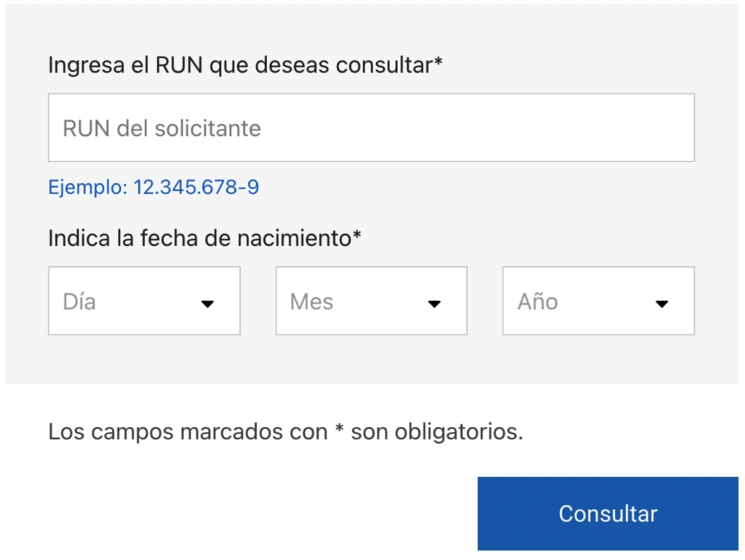Click the word 'Consultar' on blue button
Screen dimensions: 745x560
pyautogui.click(x=607, y=514)
